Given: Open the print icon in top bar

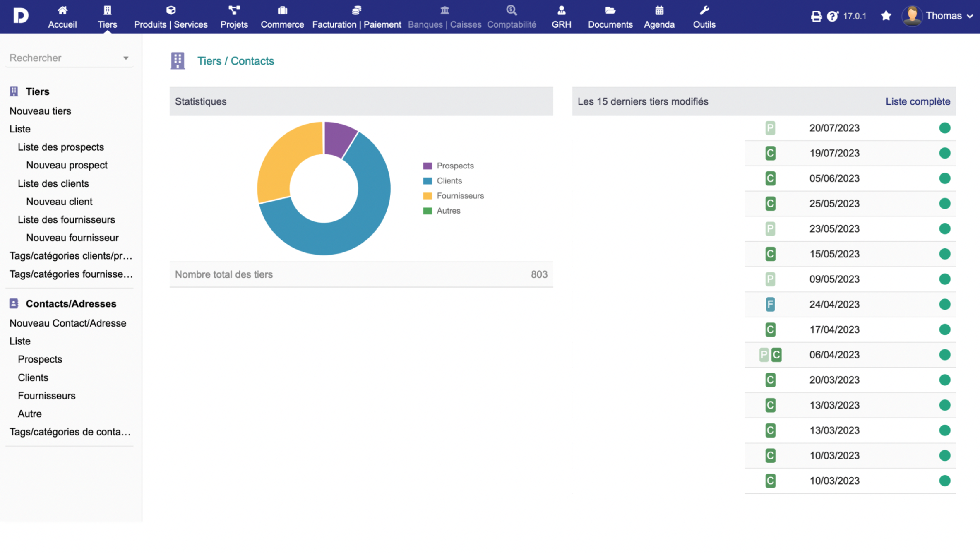Looking at the screenshot, I should coord(816,16).
